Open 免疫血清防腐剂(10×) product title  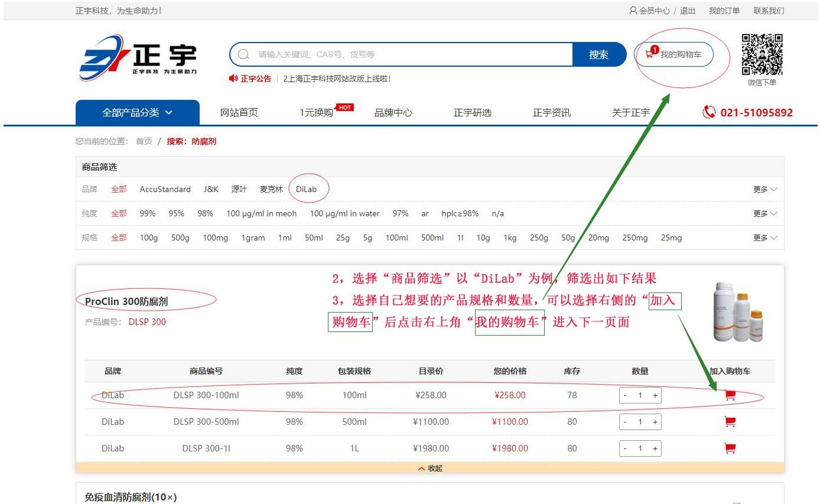click(x=131, y=497)
